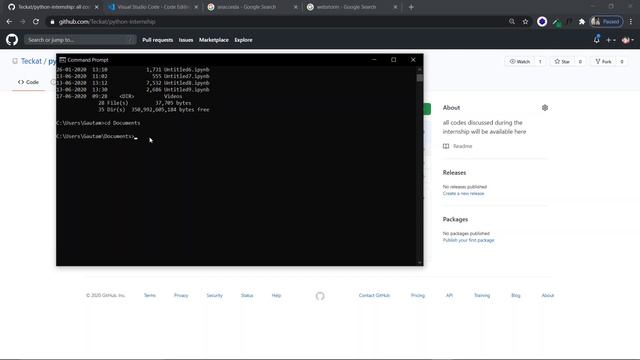Image resolution: width=640 pixels, height=360 pixels.
Task: Click Command Prompt scroll down arrow
Action: [x=420, y=262]
